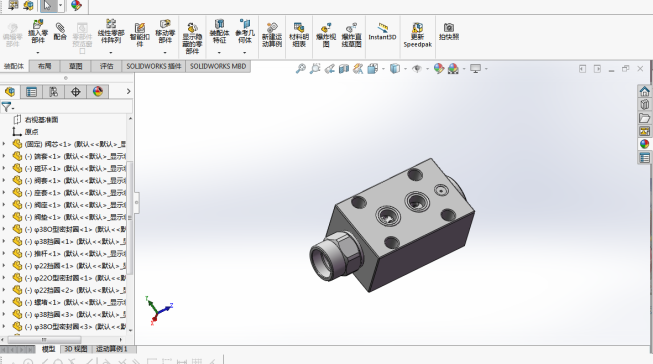Expand the φ38O型密封圈<1> component node
653x364 pixels.
click(4, 229)
